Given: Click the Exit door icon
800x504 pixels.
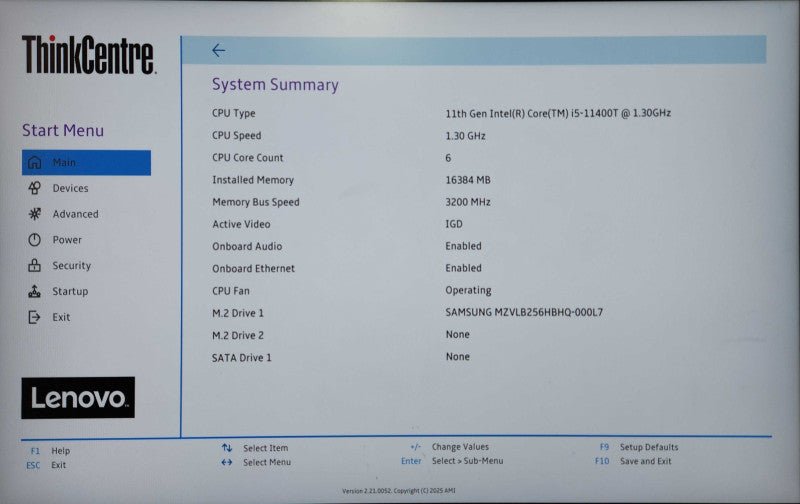Looking at the screenshot, I should click(x=34, y=317).
